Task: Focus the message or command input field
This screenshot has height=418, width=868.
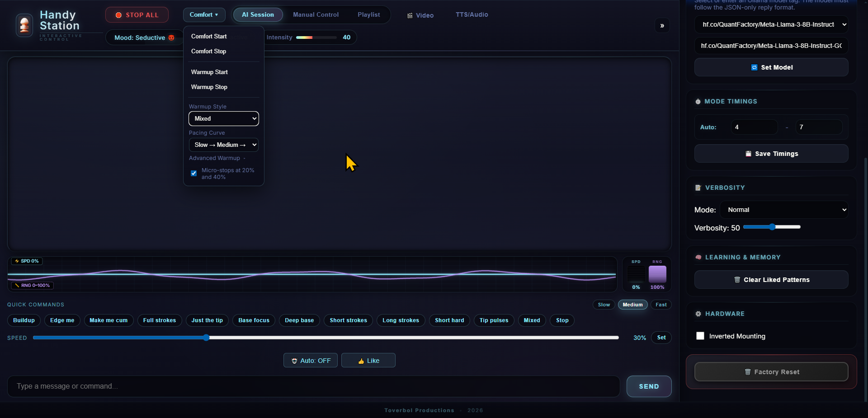Action: [313, 386]
